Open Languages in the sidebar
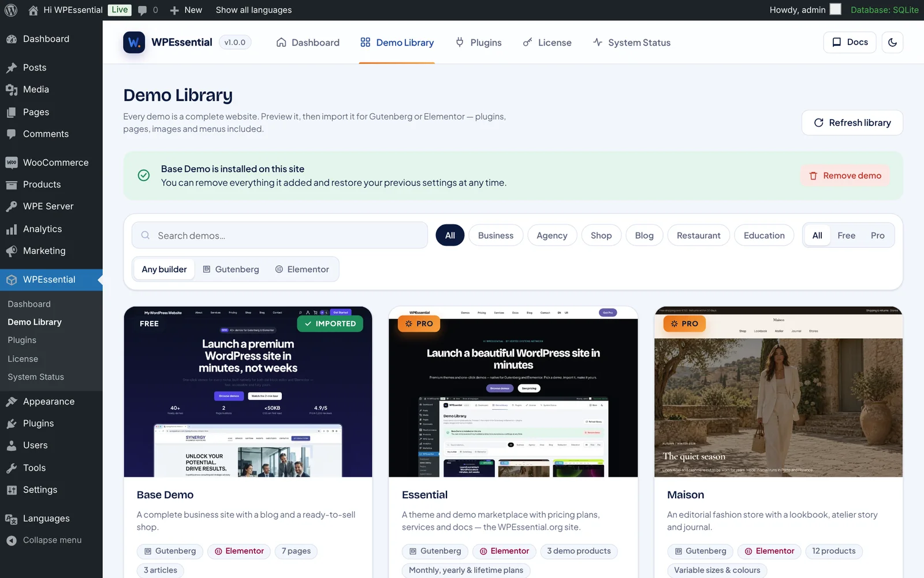The width and height of the screenshot is (924, 578). click(51, 518)
